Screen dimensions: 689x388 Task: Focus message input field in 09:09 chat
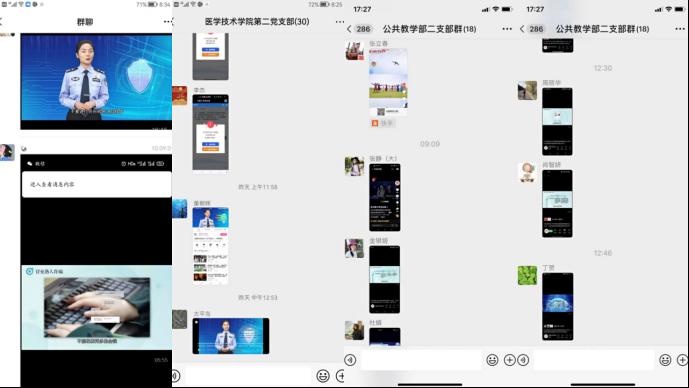(421, 360)
